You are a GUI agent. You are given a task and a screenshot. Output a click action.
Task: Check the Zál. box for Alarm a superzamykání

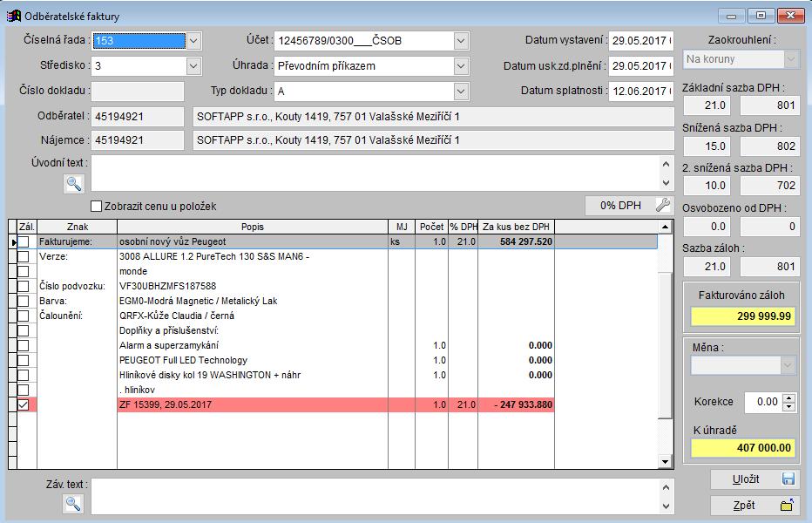24,345
